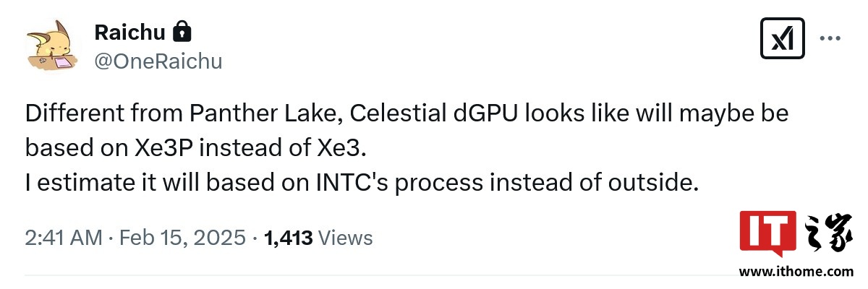Open the @OneRaichu handle link
This screenshot has width=868, height=289.
tap(158, 61)
